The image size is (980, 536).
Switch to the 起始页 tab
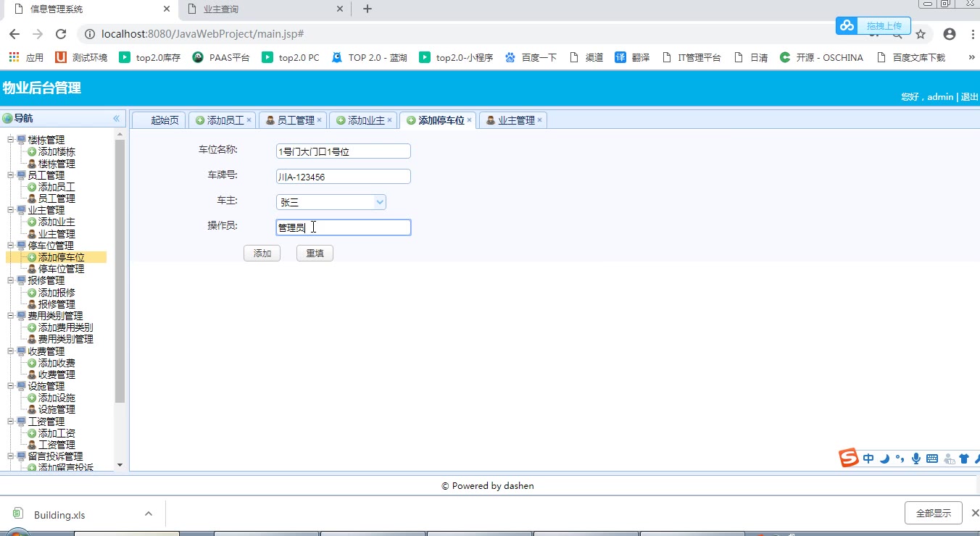point(159,120)
